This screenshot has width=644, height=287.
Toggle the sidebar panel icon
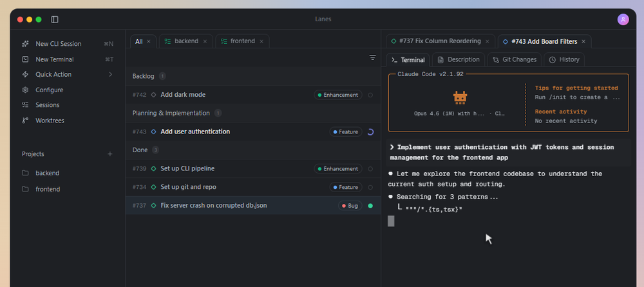tap(55, 19)
